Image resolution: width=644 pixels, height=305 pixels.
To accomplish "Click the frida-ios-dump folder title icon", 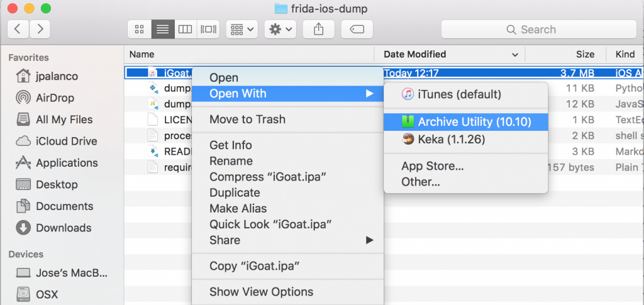I will click(x=280, y=8).
